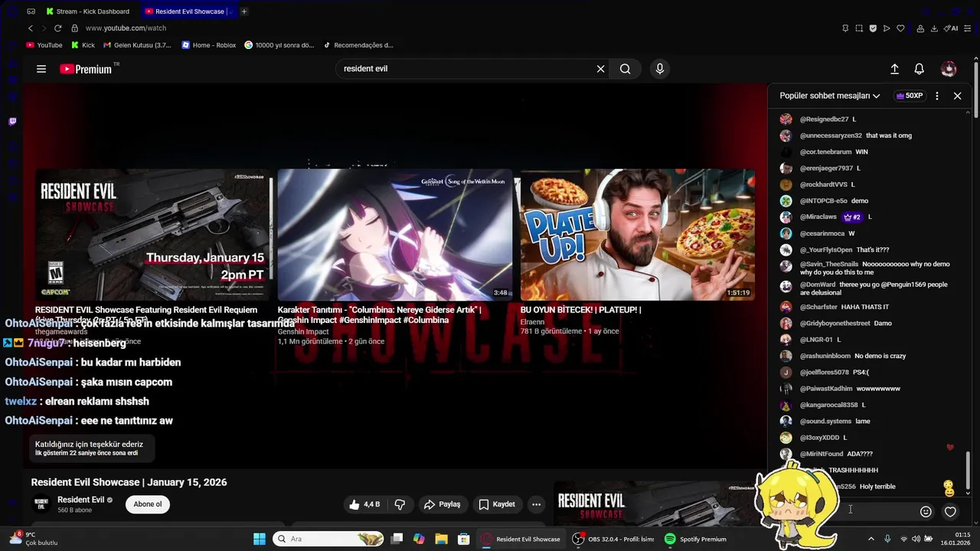Open Resident Evil channel avatar
Viewport: 980px width, 551px height.
[41, 504]
